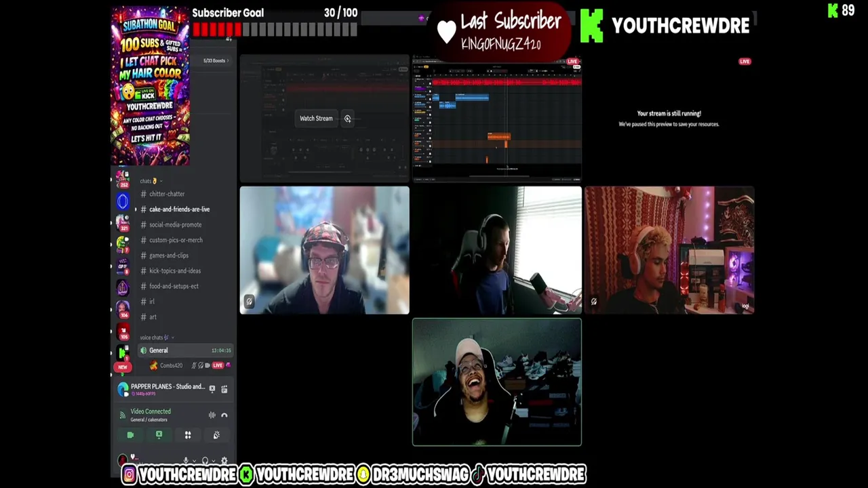Screen dimensions: 868x488
Task: Open the purple server icon without badge
Action: 123,287
